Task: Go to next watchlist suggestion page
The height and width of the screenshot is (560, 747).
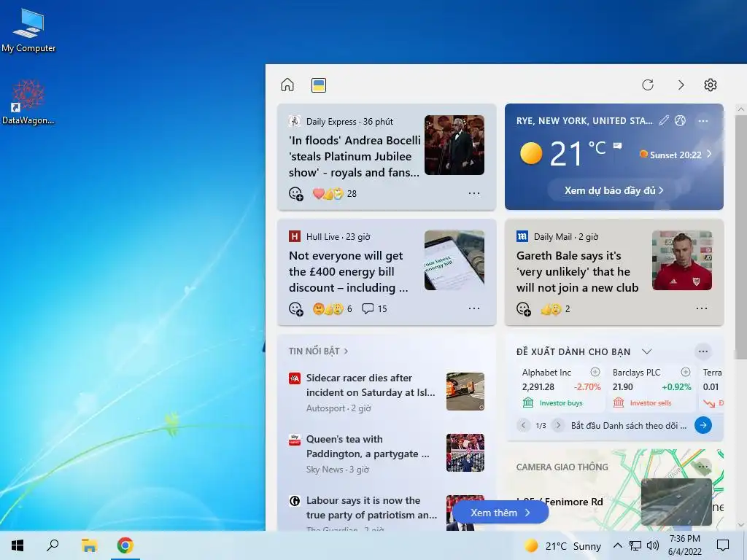Action: point(558,425)
